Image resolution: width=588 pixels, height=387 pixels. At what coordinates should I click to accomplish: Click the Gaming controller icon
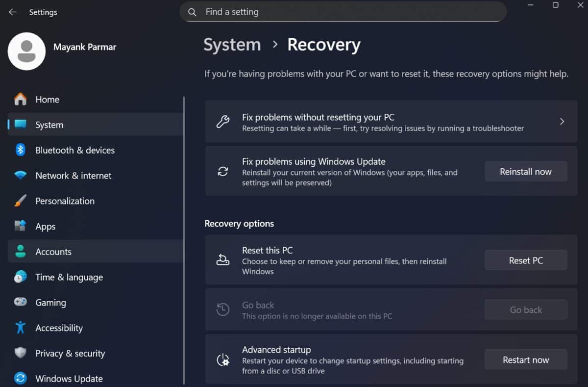pos(20,302)
